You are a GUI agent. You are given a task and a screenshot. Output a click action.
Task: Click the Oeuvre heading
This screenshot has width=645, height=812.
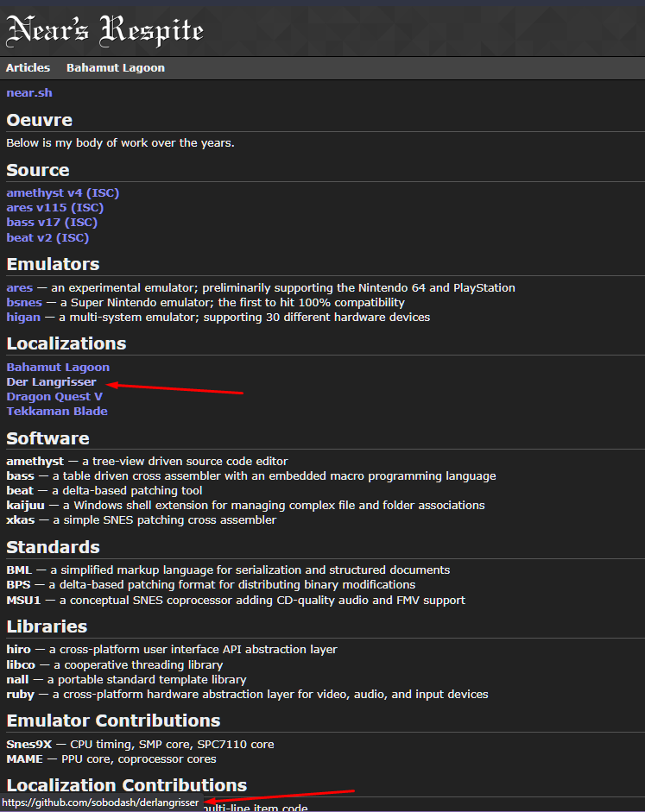[x=40, y=120]
